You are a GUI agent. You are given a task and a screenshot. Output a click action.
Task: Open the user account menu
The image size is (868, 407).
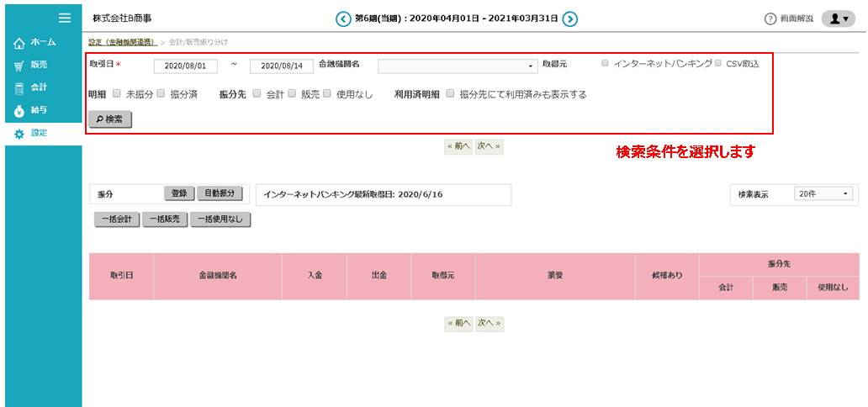pos(838,18)
